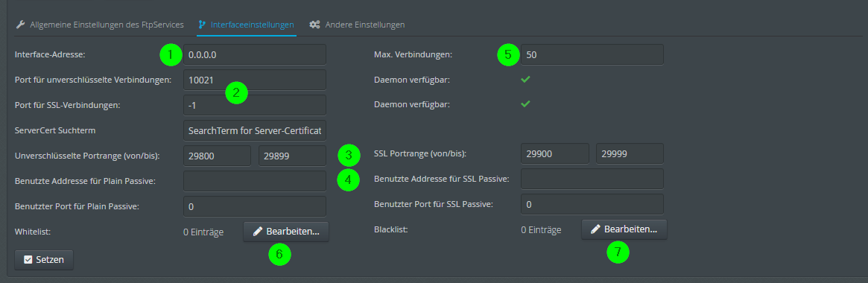Click the wrench icon on general settings tab

click(x=20, y=25)
